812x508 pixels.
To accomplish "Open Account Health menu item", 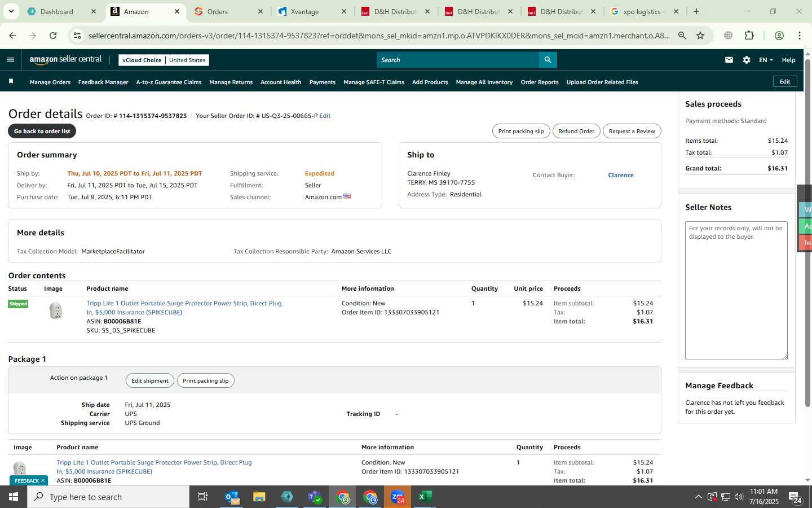I will pyautogui.click(x=281, y=82).
